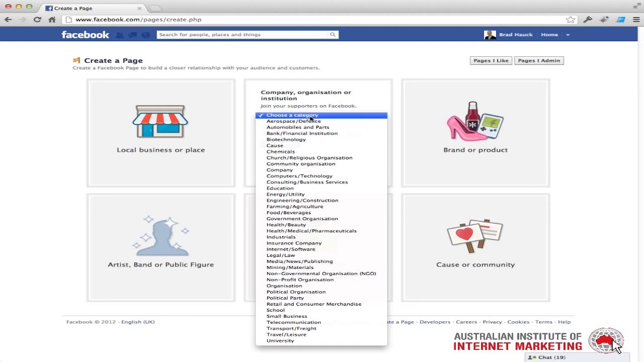
Task: Open Help footer link
Action: point(565,322)
